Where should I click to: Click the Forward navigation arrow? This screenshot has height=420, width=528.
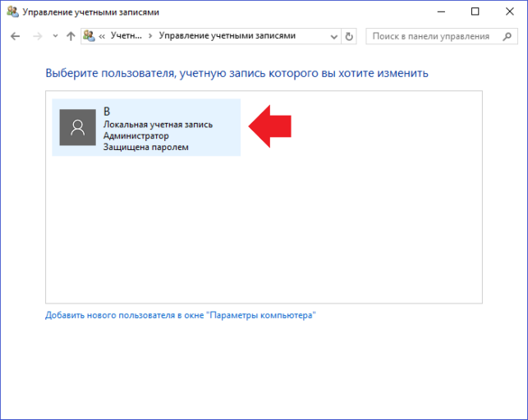click(x=38, y=36)
